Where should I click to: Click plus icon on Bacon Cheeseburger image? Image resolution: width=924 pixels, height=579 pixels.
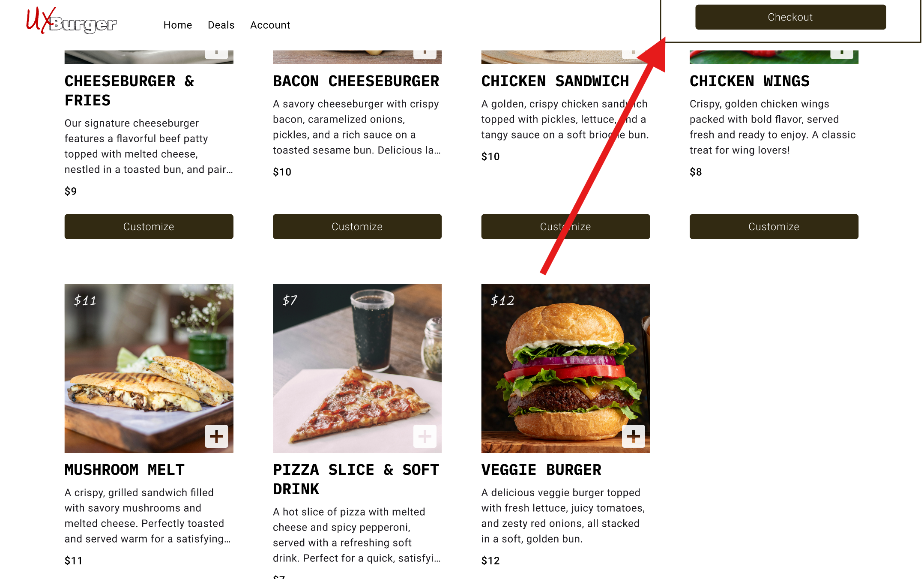425,54
